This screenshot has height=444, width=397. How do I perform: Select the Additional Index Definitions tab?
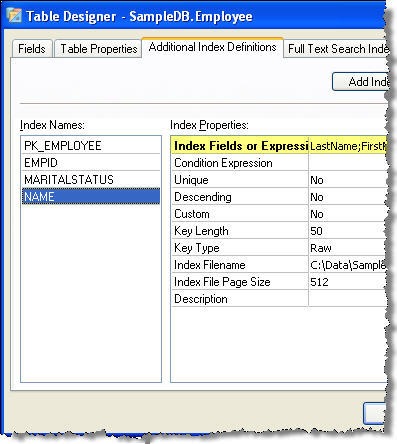click(212, 47)
